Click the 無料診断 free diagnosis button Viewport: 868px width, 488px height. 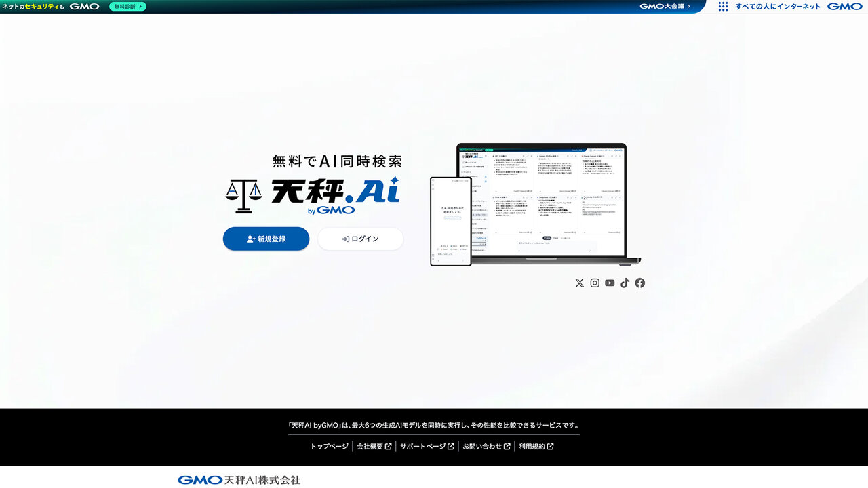point(127,7)
